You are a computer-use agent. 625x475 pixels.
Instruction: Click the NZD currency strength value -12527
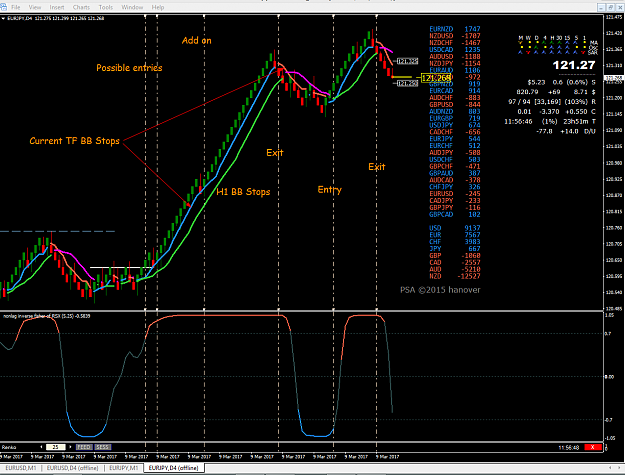(x=469, y=276)
